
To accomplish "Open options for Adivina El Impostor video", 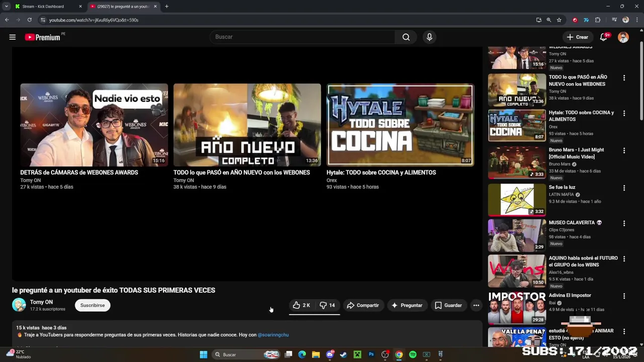I will tap(624, 296).
